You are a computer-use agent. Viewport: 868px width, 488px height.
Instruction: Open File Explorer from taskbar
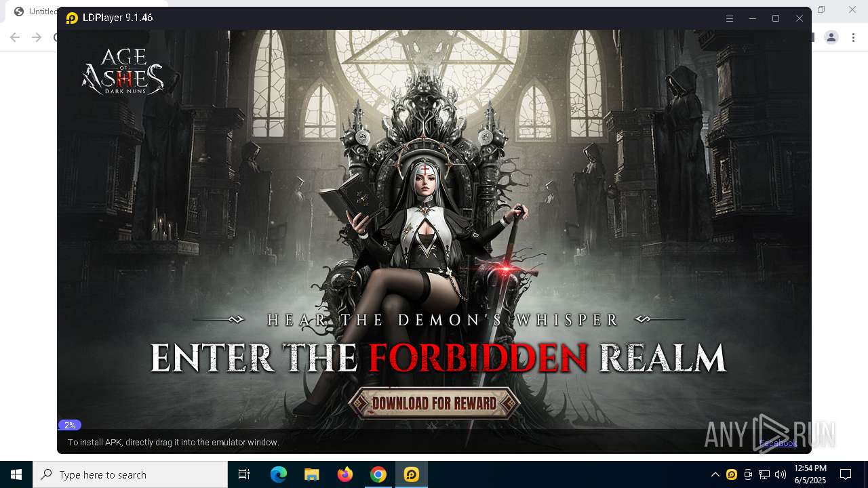coord(312,474)
